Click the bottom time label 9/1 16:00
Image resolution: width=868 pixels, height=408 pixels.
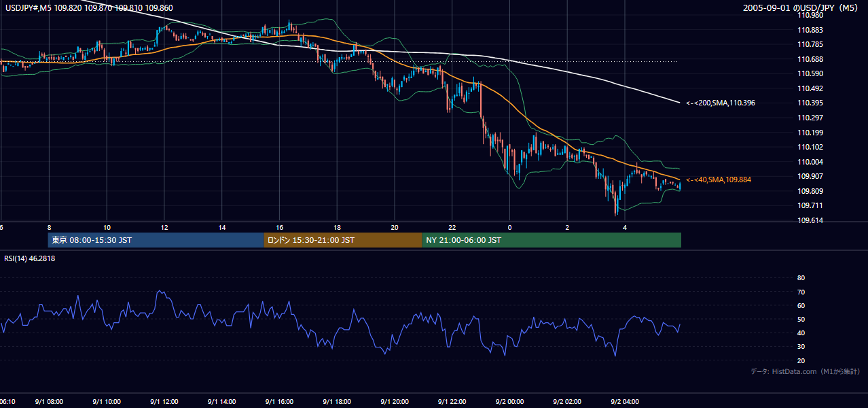pyautogui.click(x=279, y=402)
